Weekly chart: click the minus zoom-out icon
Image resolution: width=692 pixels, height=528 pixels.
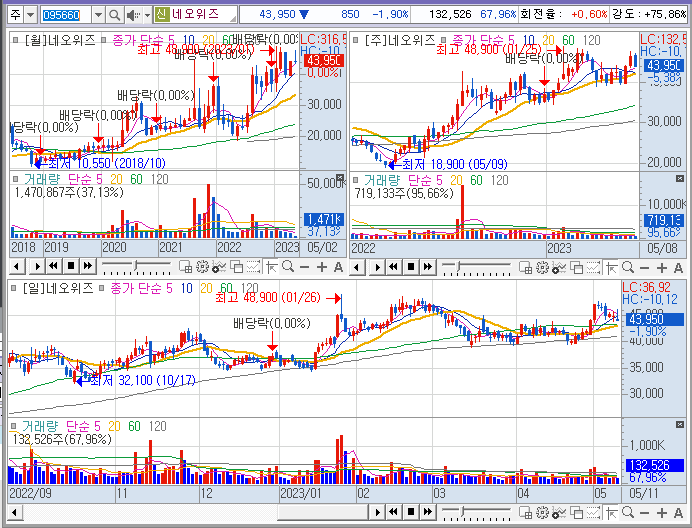point(644,268)
